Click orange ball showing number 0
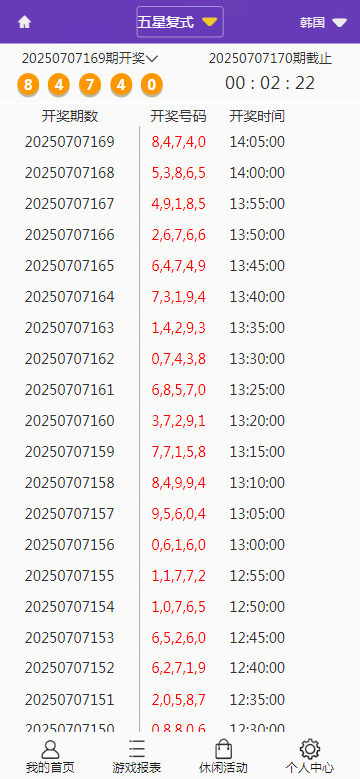360x779 pixels. [151, 85]
